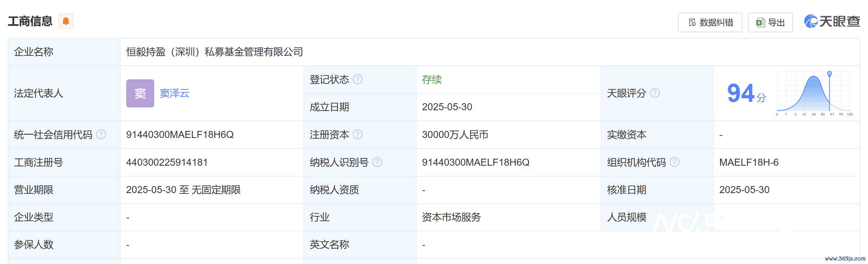Click the 企业类型 label cell
Screen dimensions: 868x264
(64, 217)
